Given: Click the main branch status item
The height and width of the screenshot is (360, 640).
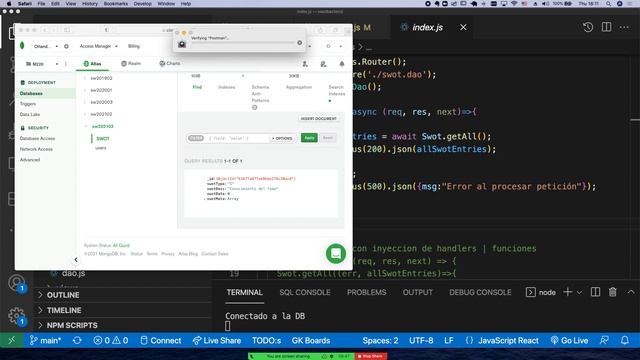Looking at the screenshot, I should tap(45, 340).
